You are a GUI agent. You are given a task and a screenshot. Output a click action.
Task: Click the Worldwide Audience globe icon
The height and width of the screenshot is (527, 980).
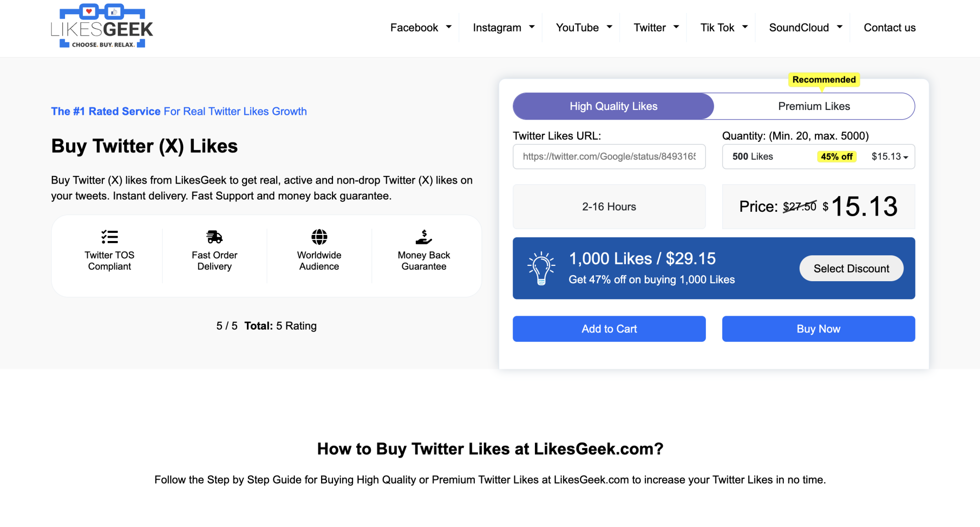pos(319,236)
